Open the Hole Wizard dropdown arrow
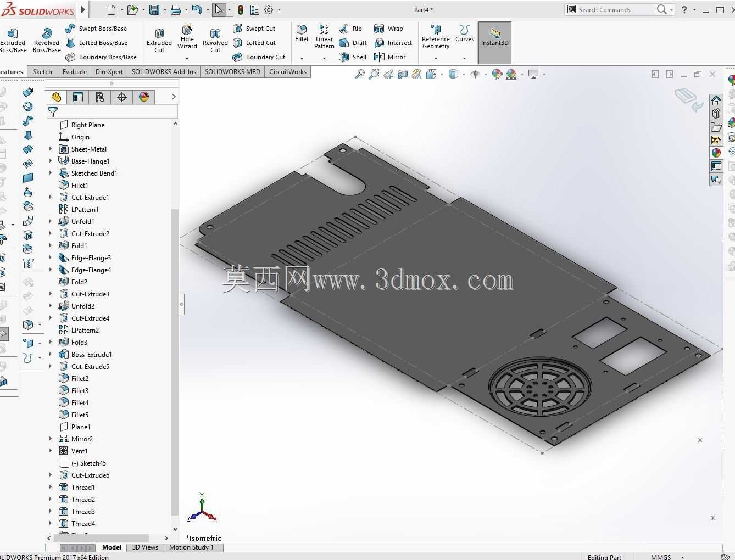The width and height of the screenshot is (735, 560). click(x=187, y=58)
